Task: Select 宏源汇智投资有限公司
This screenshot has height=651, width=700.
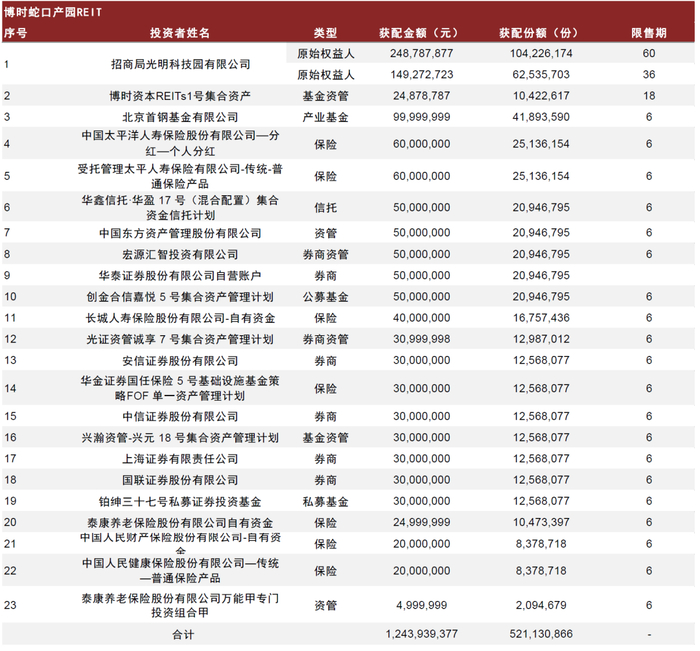Action: [x=180, y=255]
